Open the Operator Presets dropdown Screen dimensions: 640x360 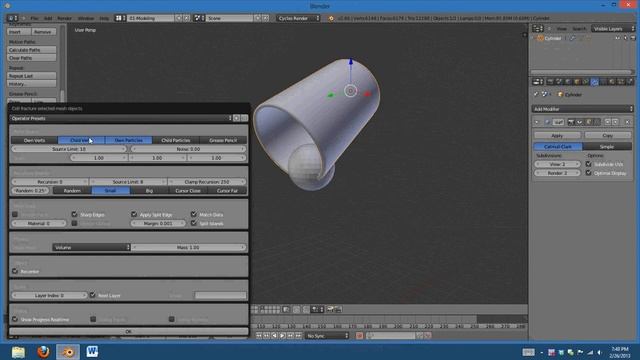121,118
